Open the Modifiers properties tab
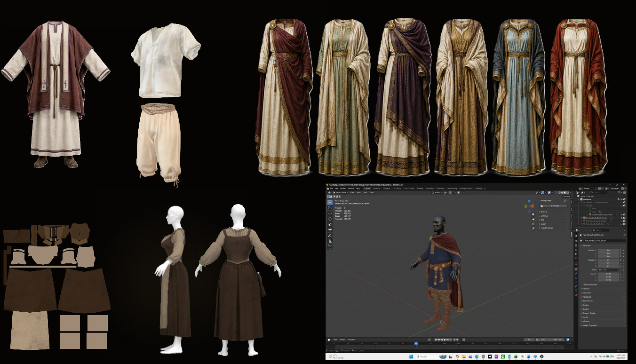636x364 pixels. point(576,274)
